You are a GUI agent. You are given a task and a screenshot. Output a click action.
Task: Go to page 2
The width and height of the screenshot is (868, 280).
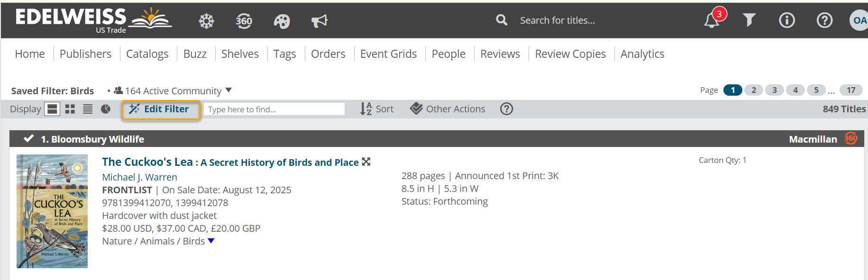point(754,90)
